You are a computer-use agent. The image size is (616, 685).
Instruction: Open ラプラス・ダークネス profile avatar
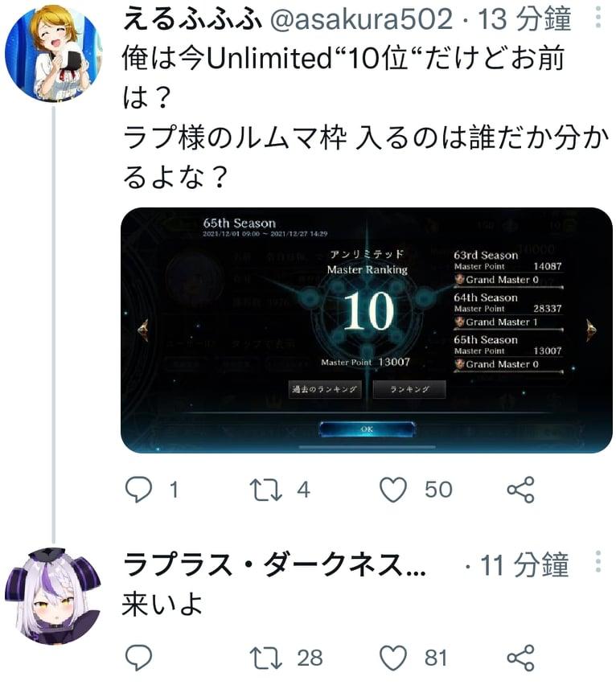53,597
